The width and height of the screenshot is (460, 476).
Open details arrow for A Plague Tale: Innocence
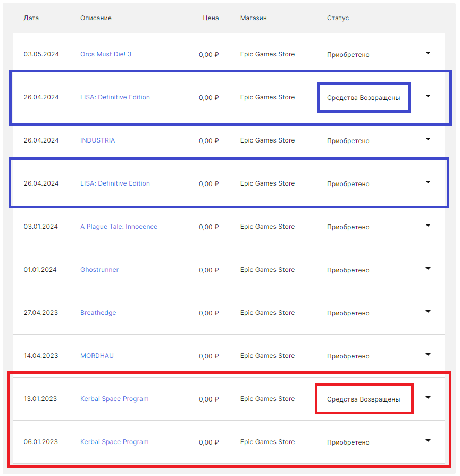click(428, 226)
